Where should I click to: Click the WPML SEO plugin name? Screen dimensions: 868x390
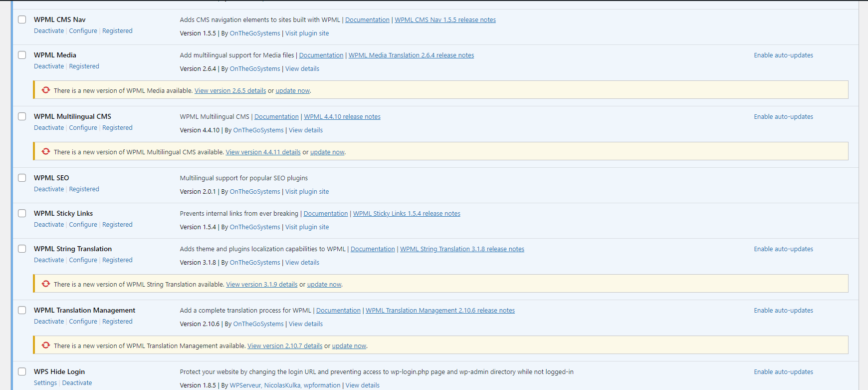pyautogui.click(x=51, y=178)
